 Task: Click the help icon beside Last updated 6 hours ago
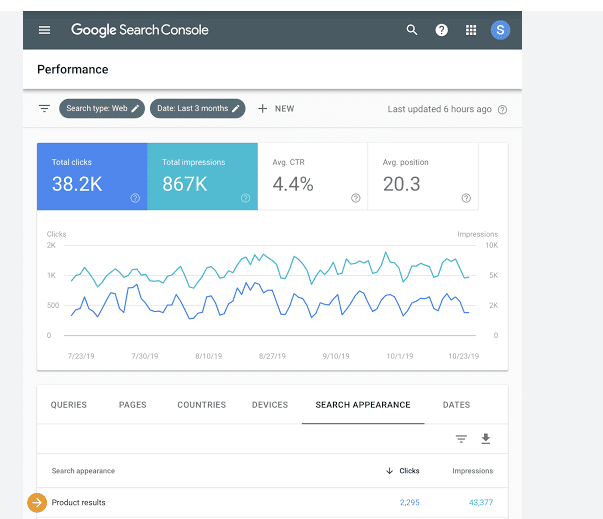click(502, 110)
